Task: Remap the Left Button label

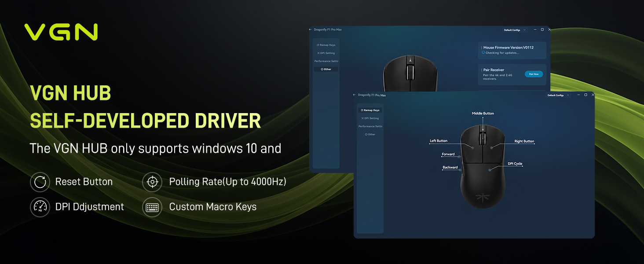Action: pyautogui.click(x=439, y=141)
